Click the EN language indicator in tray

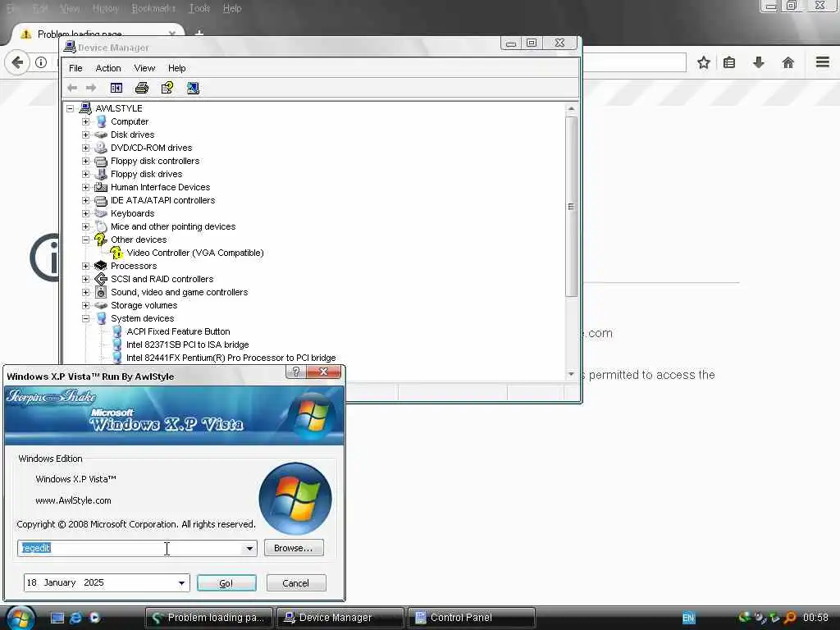tap(688, 619)
